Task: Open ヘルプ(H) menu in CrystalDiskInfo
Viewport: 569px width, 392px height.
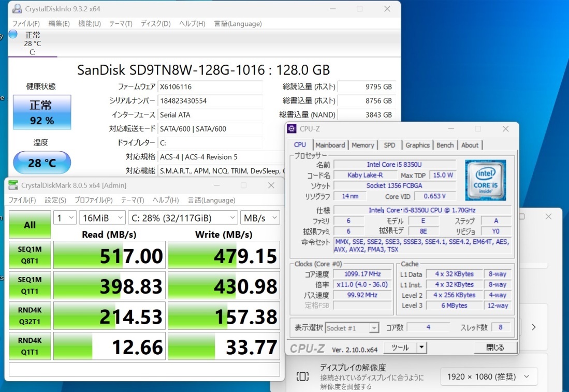Action: click(x=192, y=24)
